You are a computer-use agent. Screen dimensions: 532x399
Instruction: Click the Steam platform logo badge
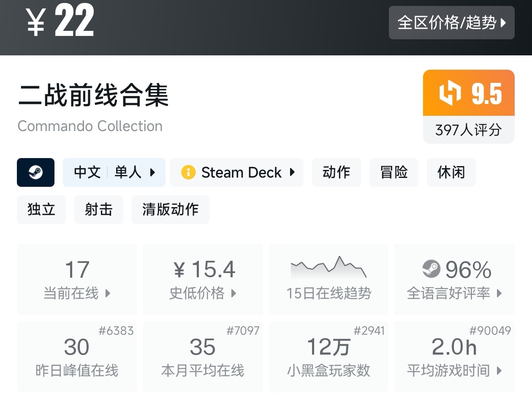35,172
